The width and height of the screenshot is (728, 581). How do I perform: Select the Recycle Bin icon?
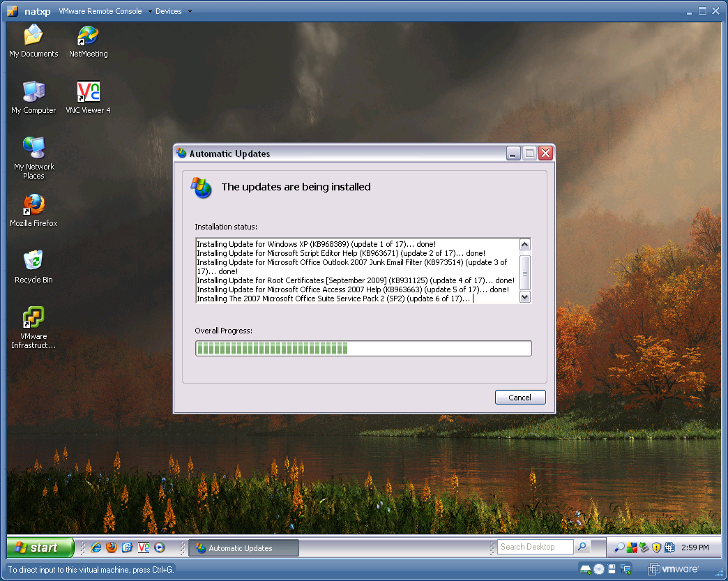click(x=33, y=262)
